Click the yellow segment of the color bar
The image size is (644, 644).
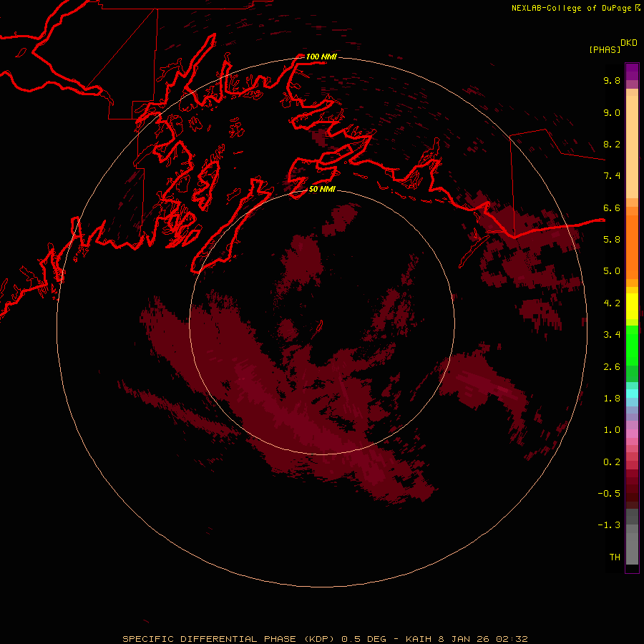(x=632, y=306)
